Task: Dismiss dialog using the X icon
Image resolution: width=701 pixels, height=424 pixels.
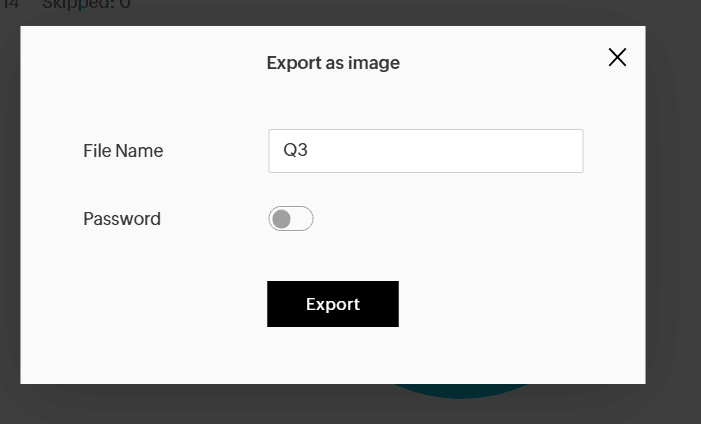Action: [x=617, y=57]
